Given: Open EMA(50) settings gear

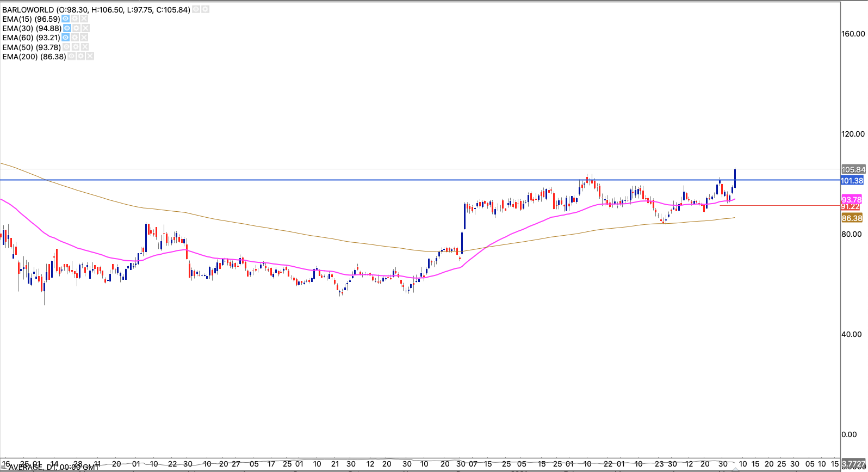Looking at the screenshot, I should coord(76,47).
